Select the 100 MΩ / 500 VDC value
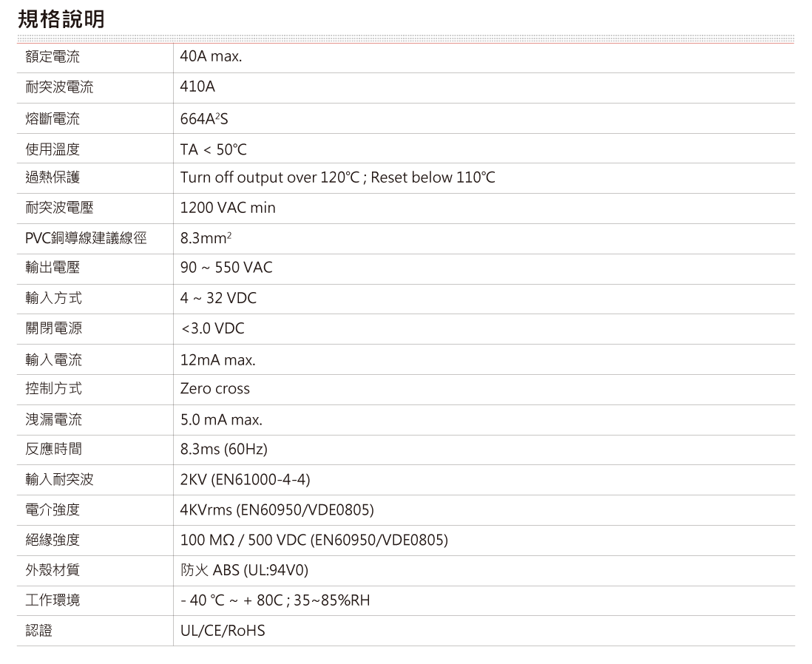The height and width of the screenshot is (664, 812). [x=314, y=541]
